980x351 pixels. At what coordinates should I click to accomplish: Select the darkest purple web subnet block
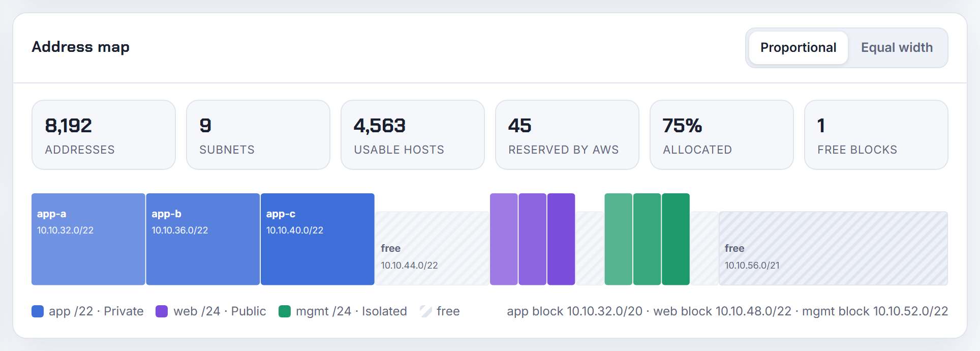point(561,239)
